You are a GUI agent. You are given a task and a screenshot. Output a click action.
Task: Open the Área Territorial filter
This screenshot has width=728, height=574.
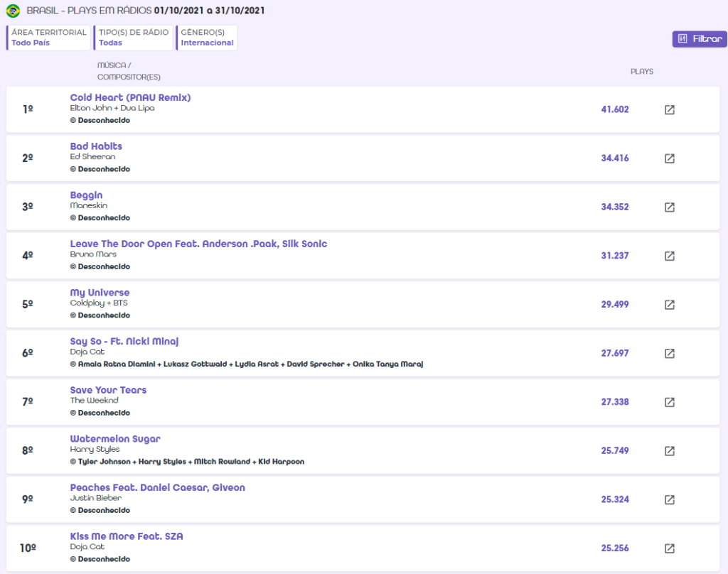point(49,38)
